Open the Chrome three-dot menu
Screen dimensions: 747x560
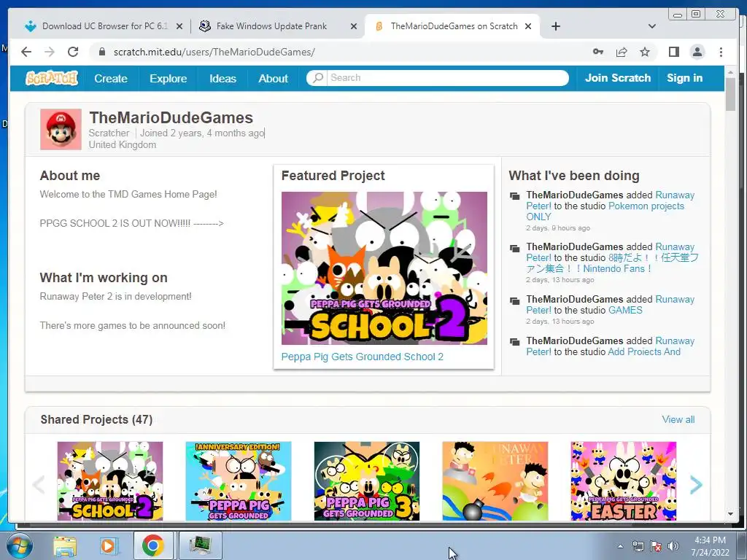click(721, 52)
